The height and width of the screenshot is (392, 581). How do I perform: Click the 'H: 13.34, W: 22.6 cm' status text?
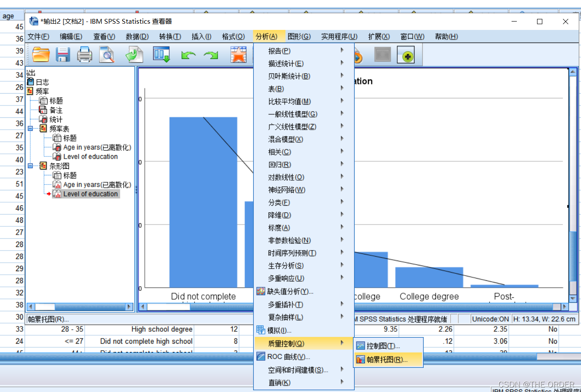[544, 319]
